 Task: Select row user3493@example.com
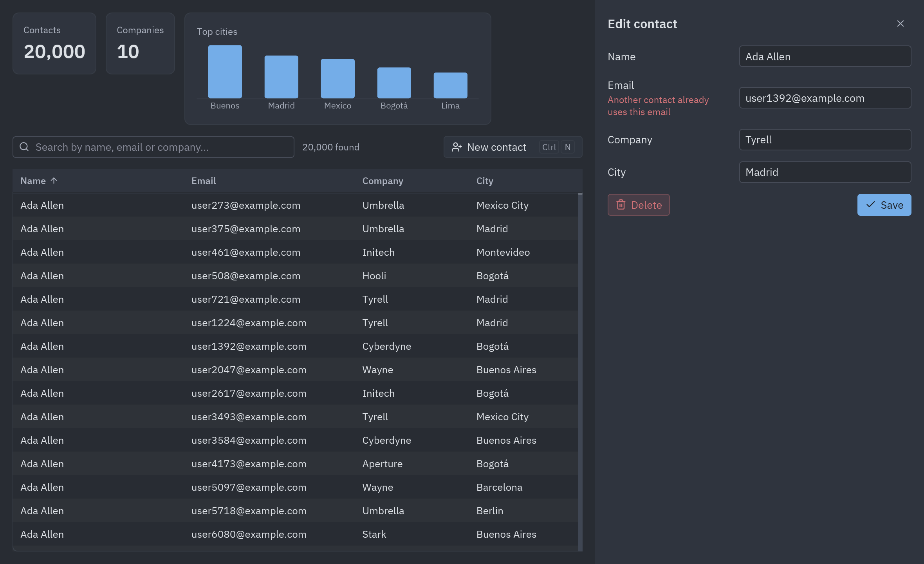(x=296, y=416)
